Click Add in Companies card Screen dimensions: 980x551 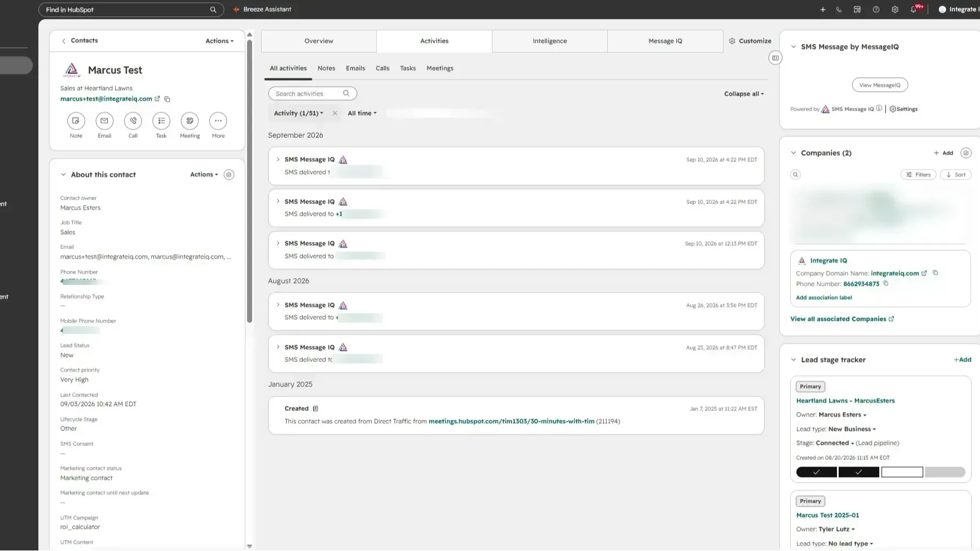coord(943,153)
